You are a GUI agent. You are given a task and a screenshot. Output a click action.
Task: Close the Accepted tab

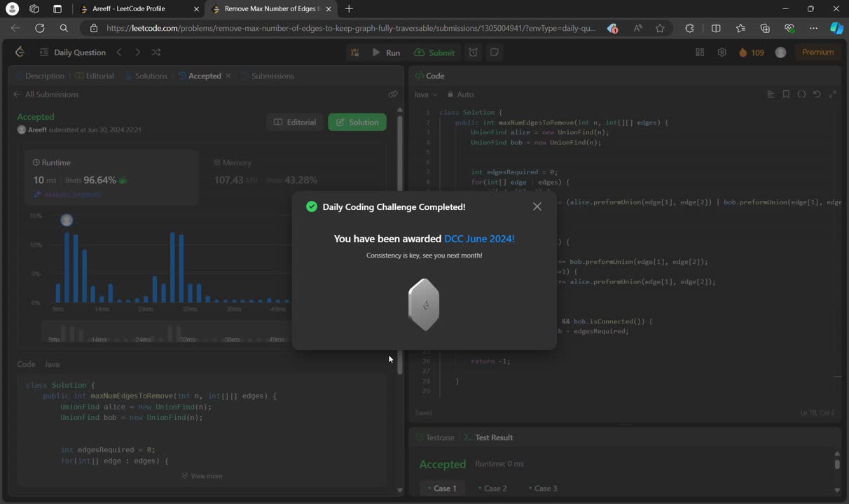(x=228, y=76)
